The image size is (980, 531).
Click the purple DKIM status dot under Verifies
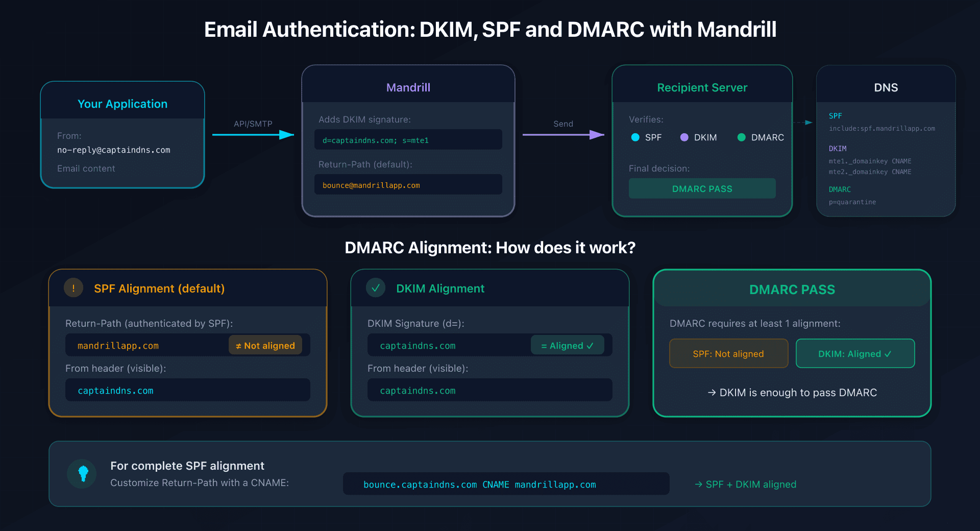tap(684, 137)
